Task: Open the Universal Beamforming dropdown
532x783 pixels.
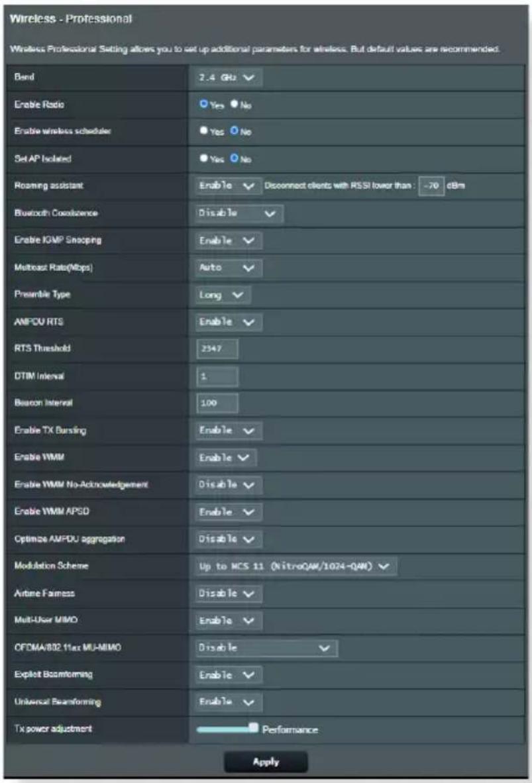Action: 228,702
